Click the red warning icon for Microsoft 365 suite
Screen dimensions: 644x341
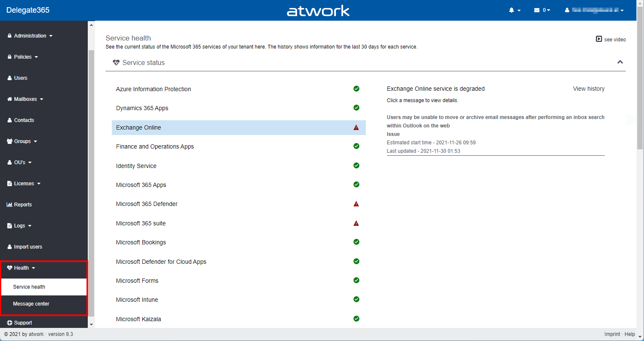(x=356, y=223)
